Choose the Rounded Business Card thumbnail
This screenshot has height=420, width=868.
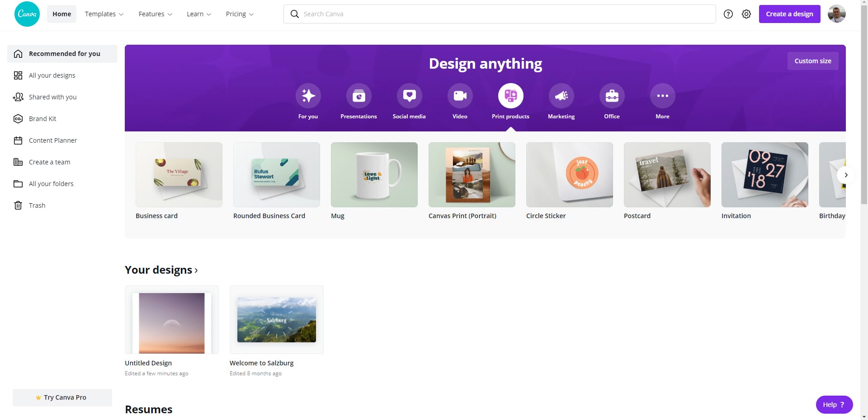point(277,175)
